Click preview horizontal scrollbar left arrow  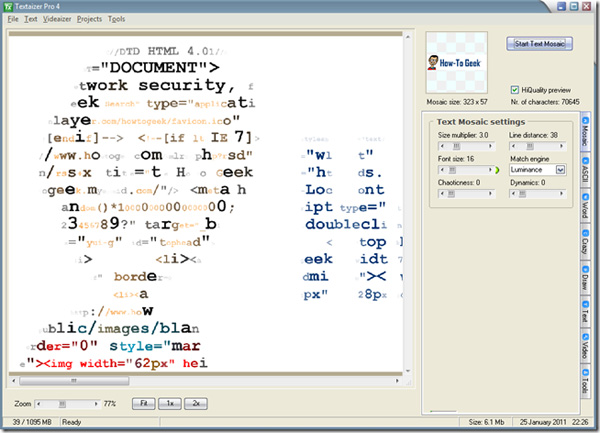click(14, 381)
